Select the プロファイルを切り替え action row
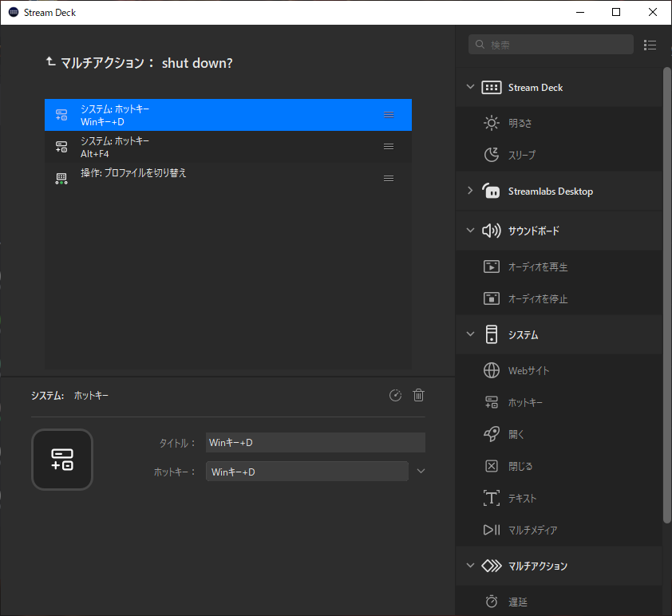672x616 pixels. coord(227,178)
